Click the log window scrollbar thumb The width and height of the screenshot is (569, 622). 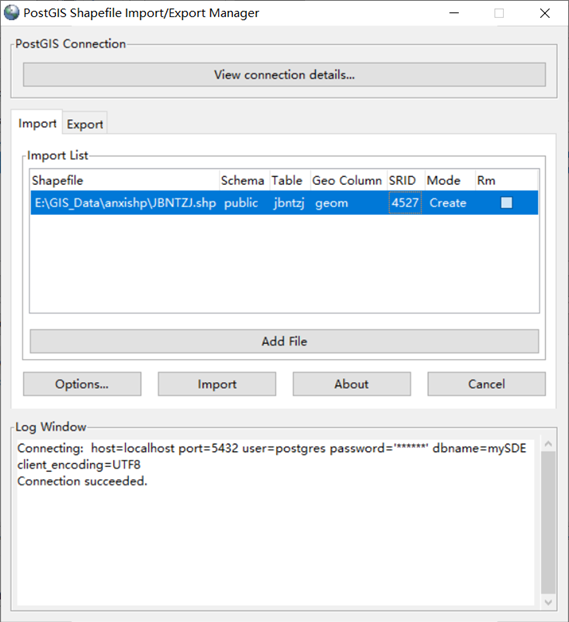(x=548, y=522)
